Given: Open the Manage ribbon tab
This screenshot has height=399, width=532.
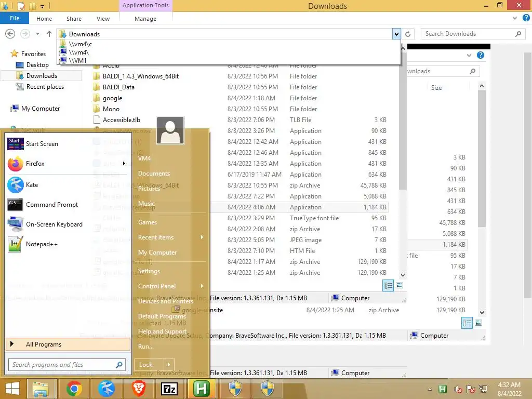Looking at the screenshot, I should tap(145, 19).
